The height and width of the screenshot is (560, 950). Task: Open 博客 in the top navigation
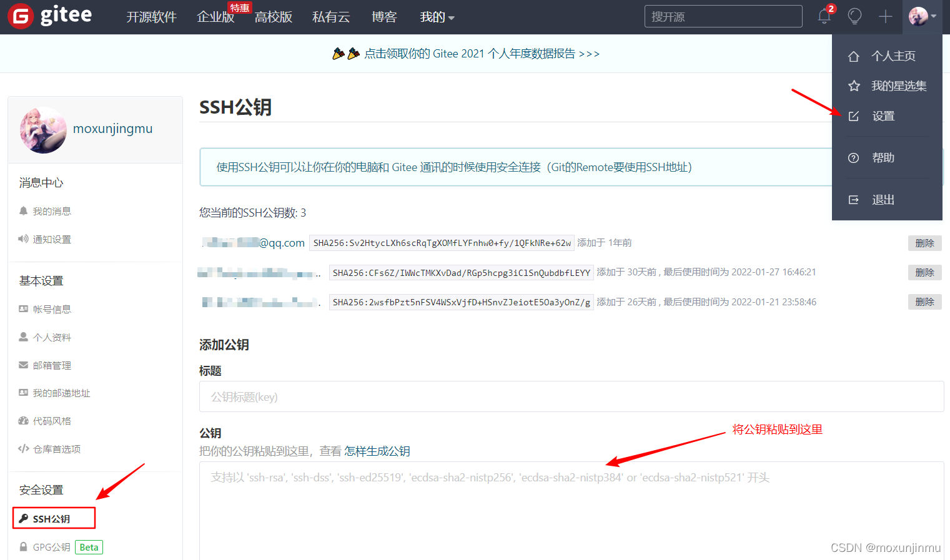(x=384, y=17)
